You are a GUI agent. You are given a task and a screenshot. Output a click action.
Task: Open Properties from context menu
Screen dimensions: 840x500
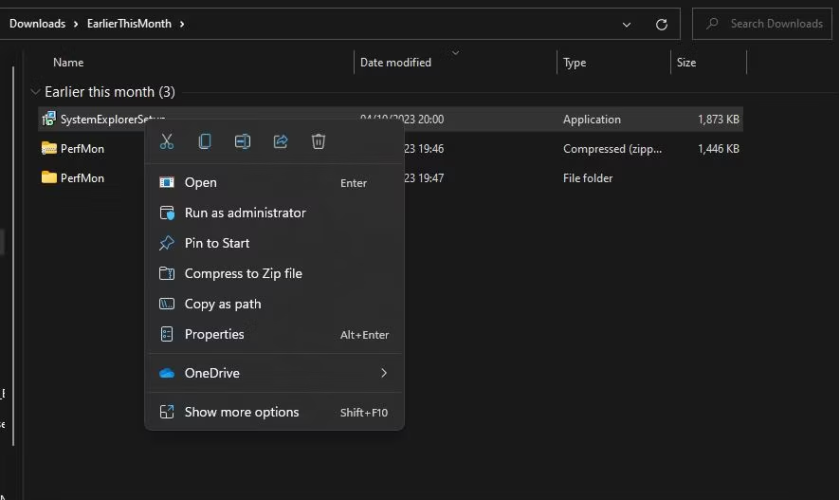coord(214,334)
